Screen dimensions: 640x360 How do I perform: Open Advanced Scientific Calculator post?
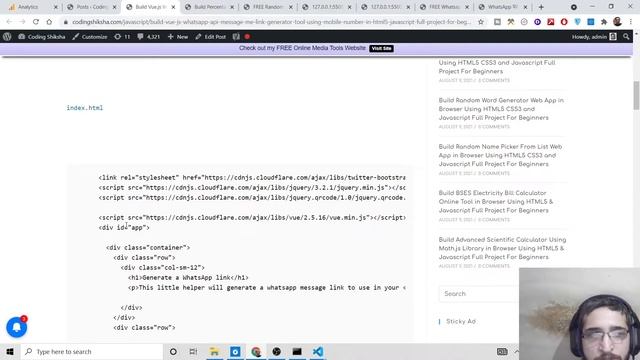(502, 248)
